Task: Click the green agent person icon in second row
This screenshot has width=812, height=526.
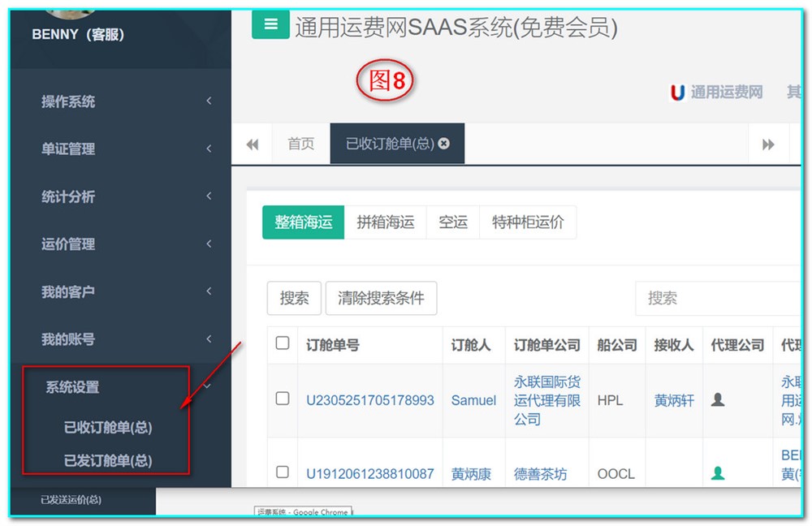Action: coord(717,473)
